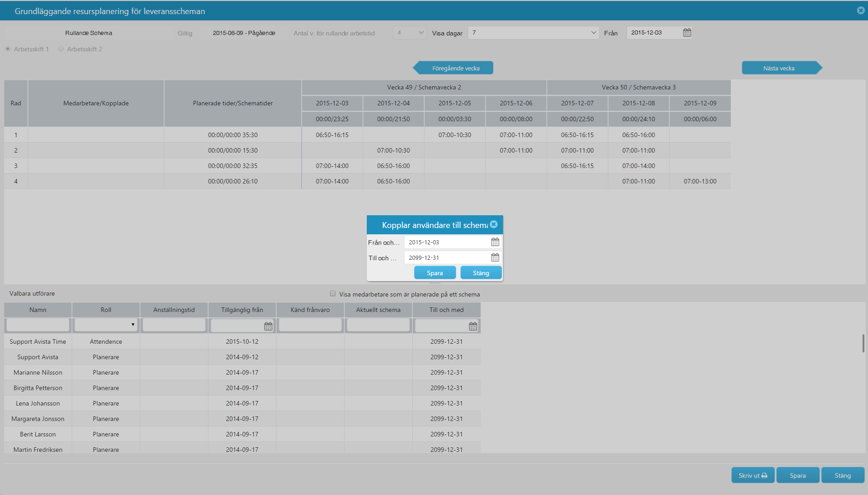Go to Föregående vecka
Viewport: 868px width, 495px height.
coord(453,68)
